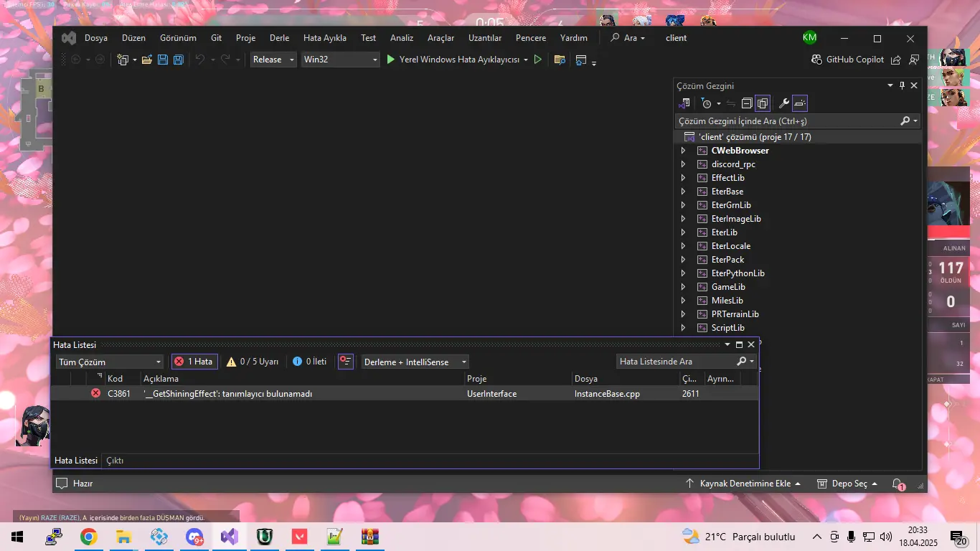Select the '__GetShiningEffect' error description

pos(227,394)
